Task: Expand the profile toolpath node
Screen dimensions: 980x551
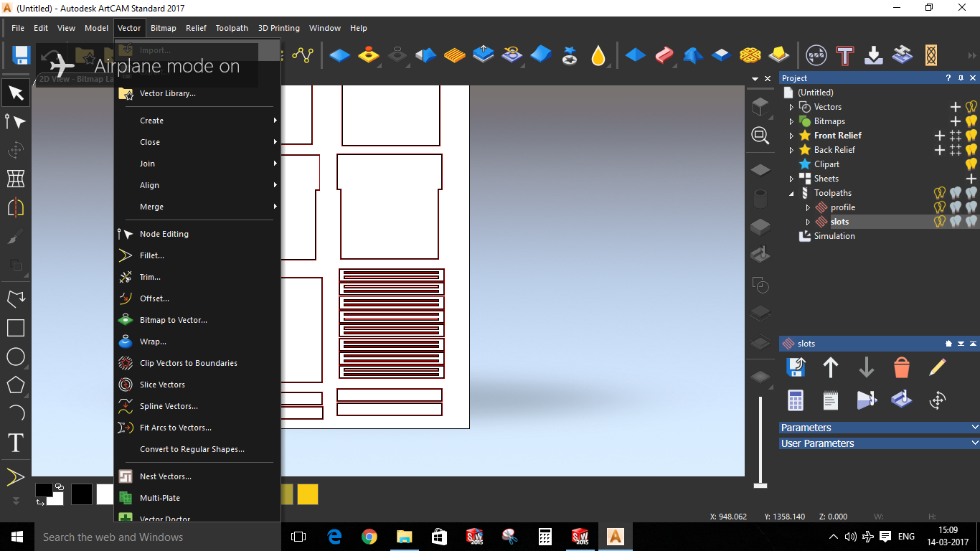Action: pyautogui.click(x=808, y=207)
